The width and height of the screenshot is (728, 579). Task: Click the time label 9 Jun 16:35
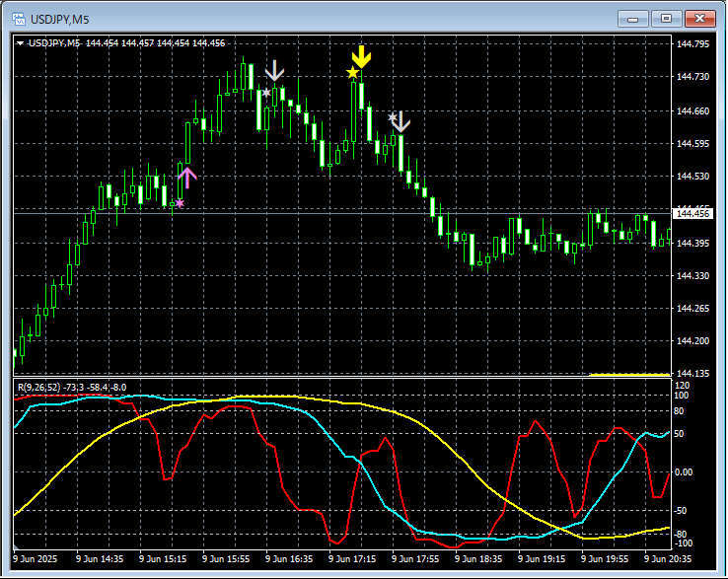pos(289,559)
